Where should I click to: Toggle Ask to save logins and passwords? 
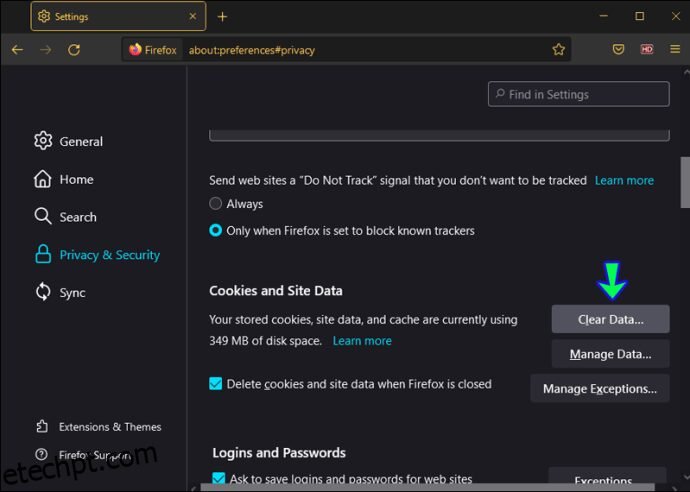(218, 478)
